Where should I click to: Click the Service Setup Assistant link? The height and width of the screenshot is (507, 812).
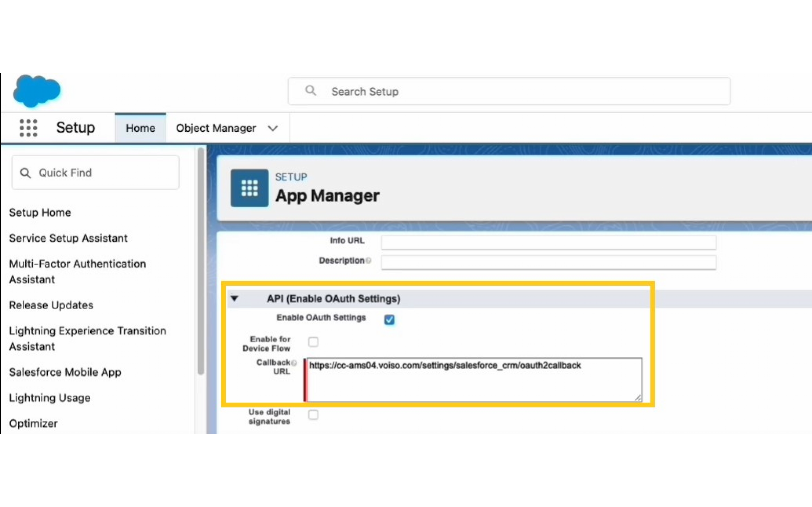(69, 238)
